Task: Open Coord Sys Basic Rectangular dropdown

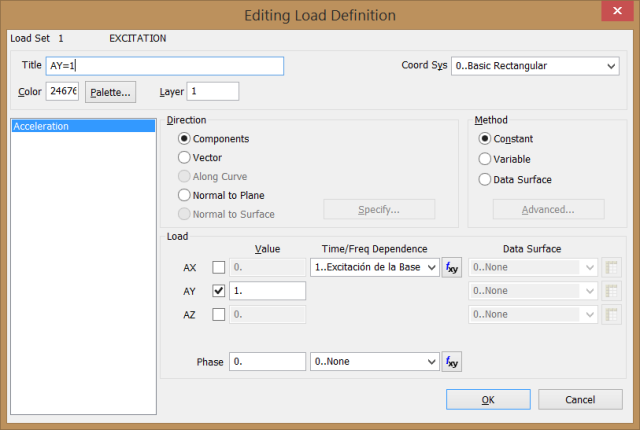Action: [535, 66]
